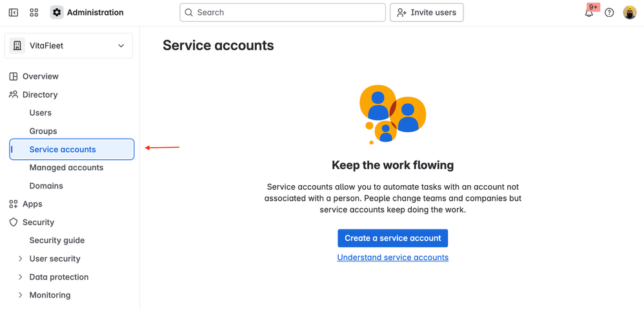Open the app switcher grid icon
The height and width of the screenshot is (309, 644).
34,12
